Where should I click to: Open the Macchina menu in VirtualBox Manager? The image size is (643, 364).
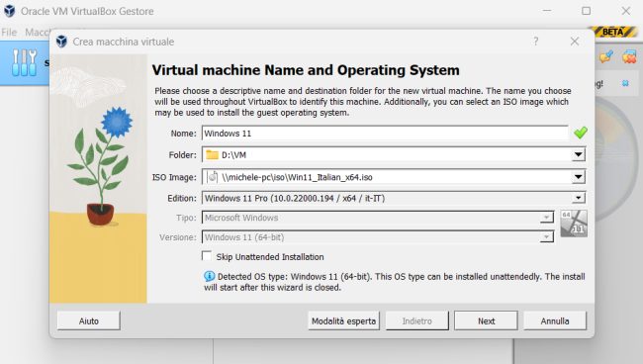pos(38,32)
